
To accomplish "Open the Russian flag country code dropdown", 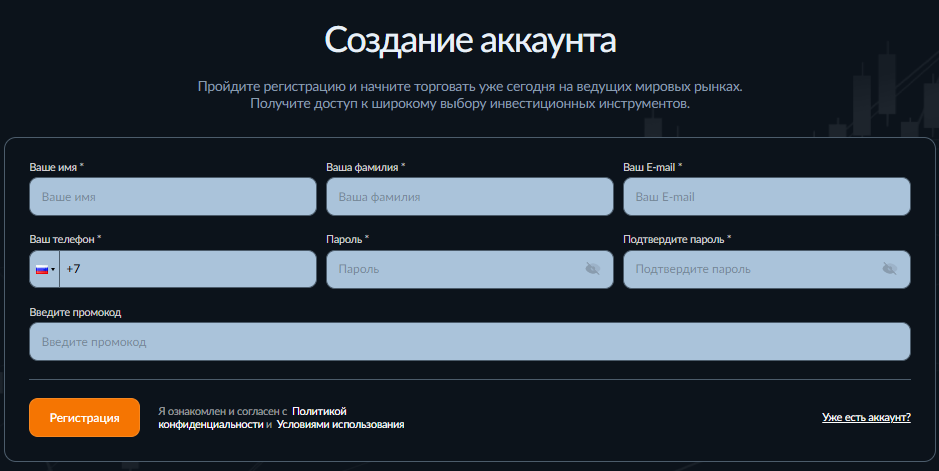I will 45,270.
